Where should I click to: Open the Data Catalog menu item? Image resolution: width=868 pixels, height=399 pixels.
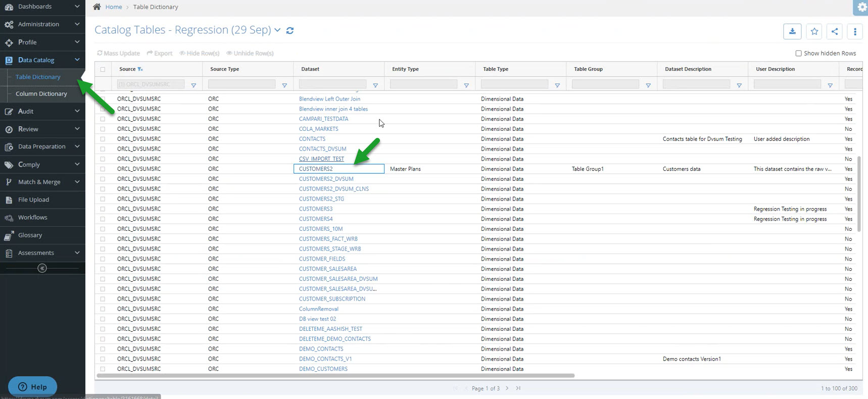42,60
